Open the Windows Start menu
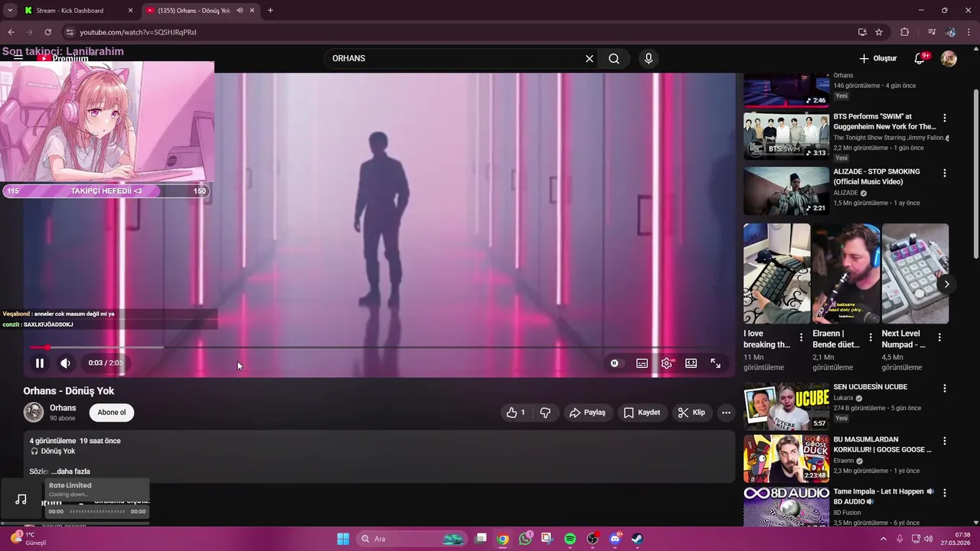Screen dimensions: 980x551 [x=343, y=539]
